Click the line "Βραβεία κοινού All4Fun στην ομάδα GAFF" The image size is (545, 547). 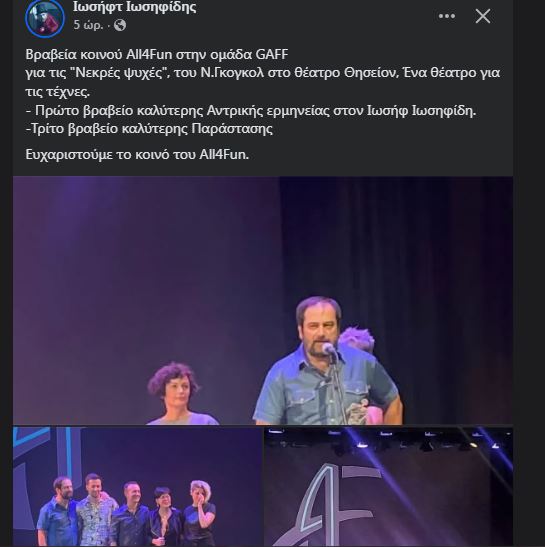click(157, 54)
